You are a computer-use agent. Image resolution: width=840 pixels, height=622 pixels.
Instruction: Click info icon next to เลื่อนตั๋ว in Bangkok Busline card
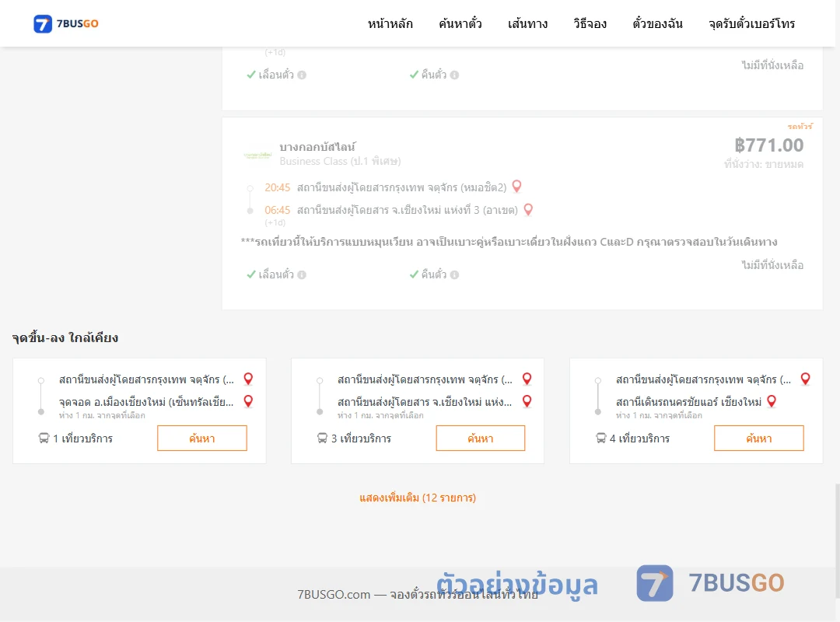pyautogui.click(x=302, y=274)
